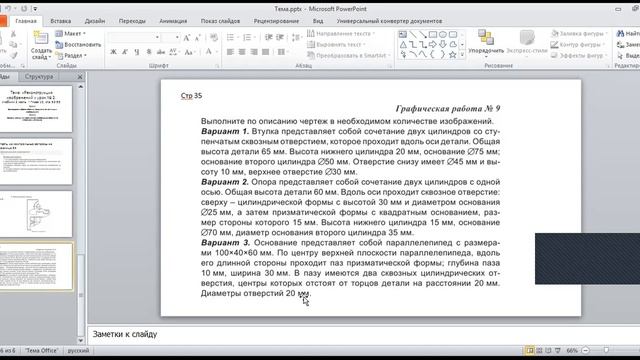Align text to the right

254,52
